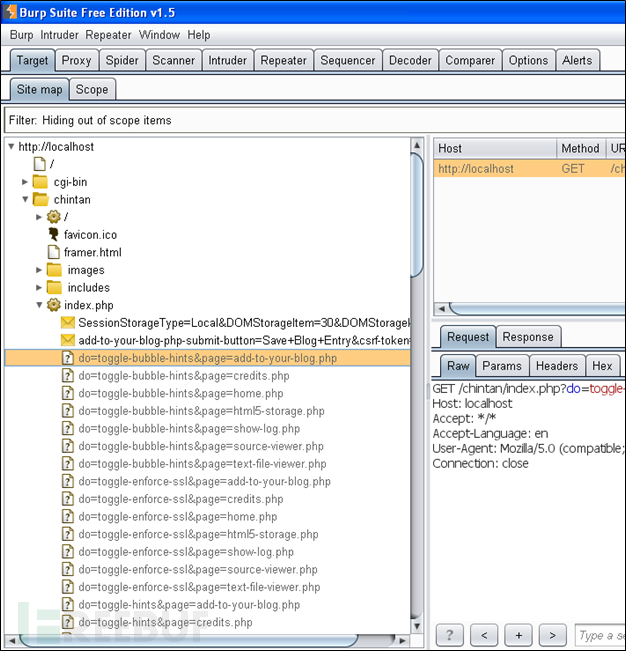The image size is (626, 651).
Task: Collapse the chintan folder
Action: 25,199
